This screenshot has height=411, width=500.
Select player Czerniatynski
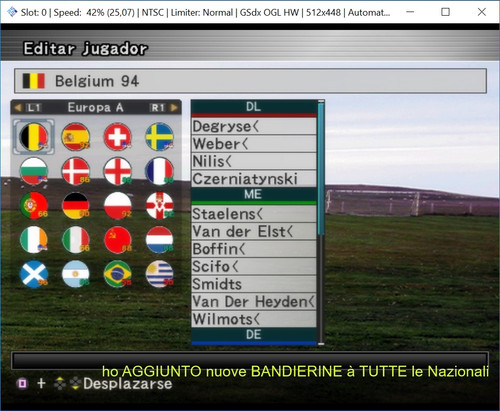coord(254,179)
